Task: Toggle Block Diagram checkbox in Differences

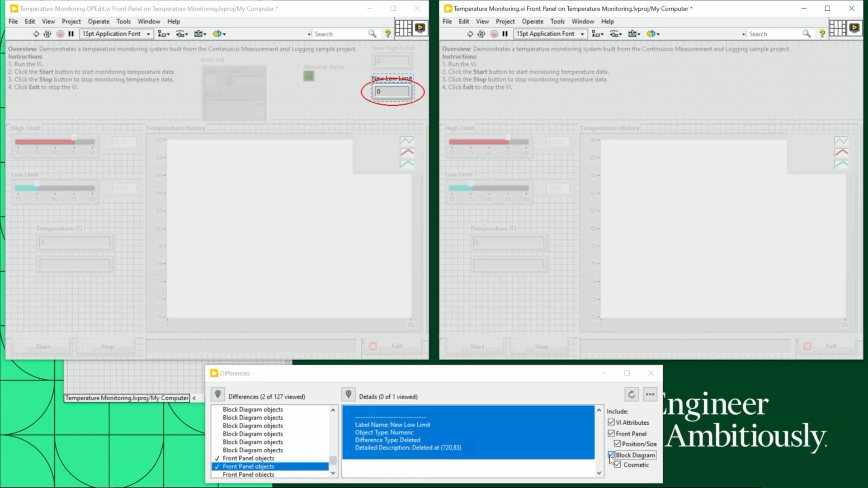Action: 611,455
